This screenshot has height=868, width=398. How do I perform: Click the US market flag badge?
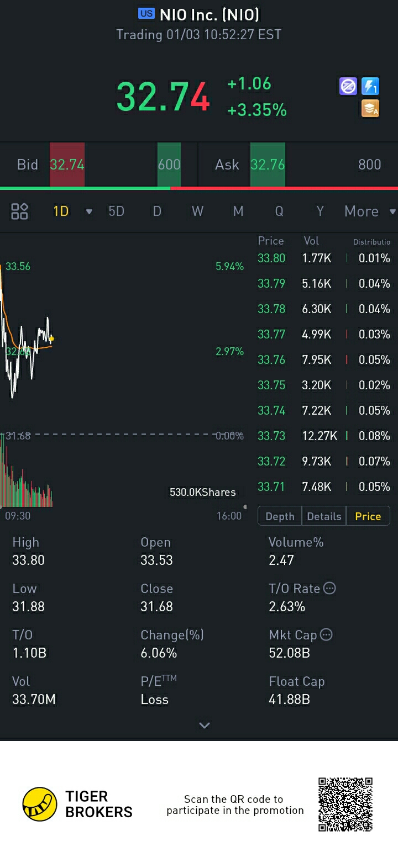pyautogui.click(x=146, y=14)
